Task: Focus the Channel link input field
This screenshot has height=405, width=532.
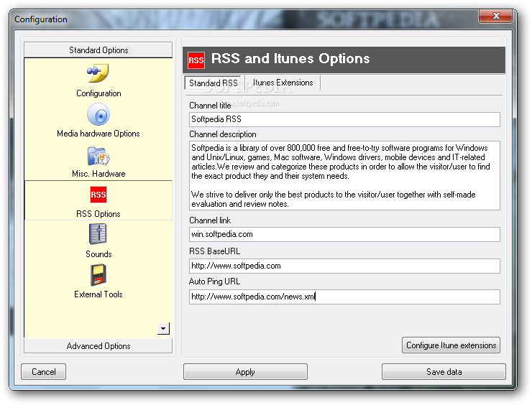Action: coord(344,235)
